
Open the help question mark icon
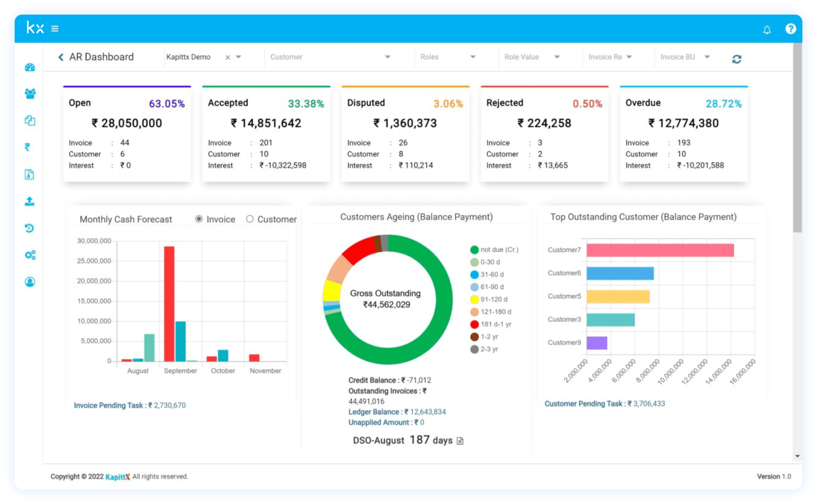tap(790, 29)
